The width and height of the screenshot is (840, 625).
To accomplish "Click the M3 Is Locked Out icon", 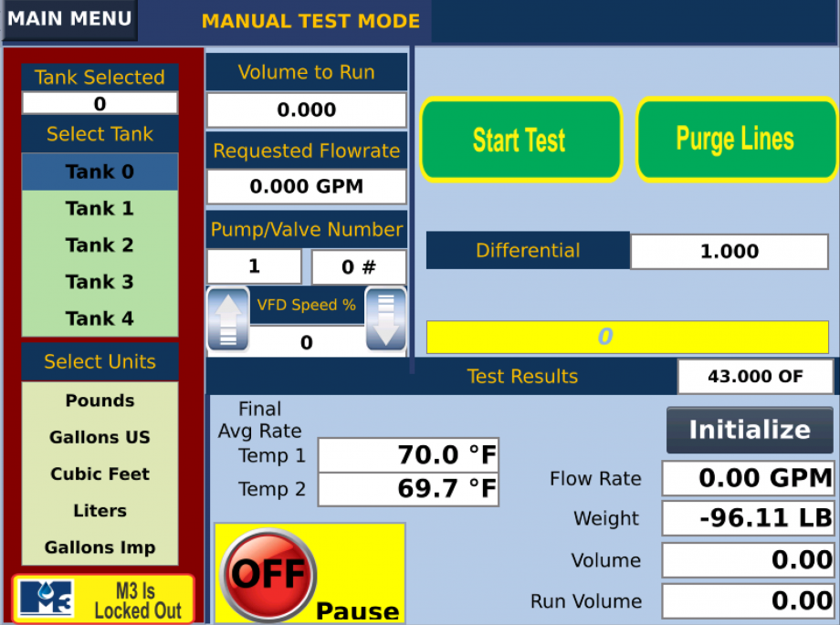I will (103, 599).
